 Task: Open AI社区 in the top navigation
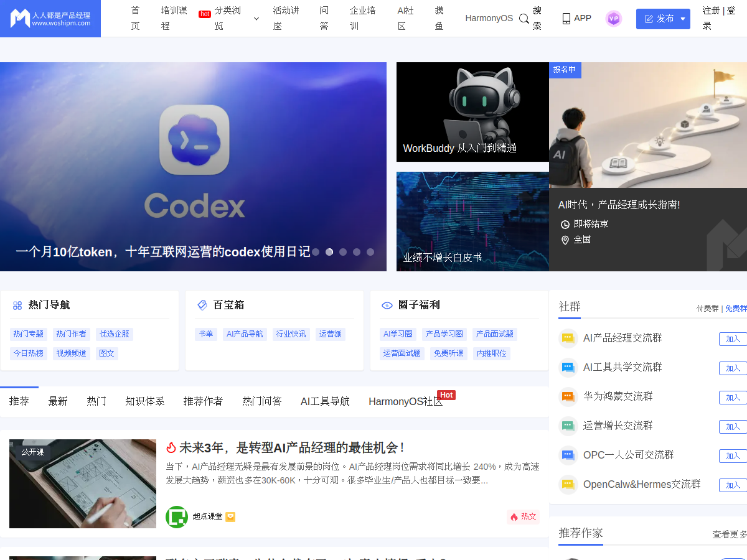(406, 18)
